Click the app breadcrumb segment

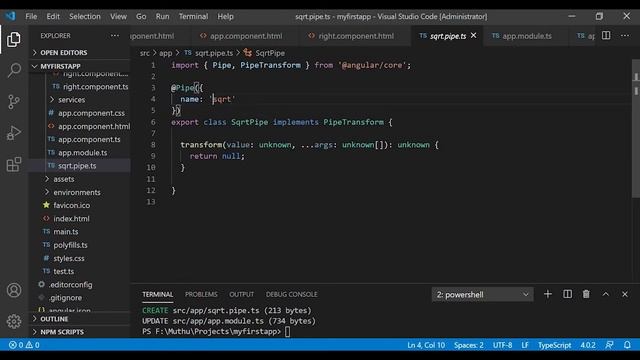pos(165,53)
